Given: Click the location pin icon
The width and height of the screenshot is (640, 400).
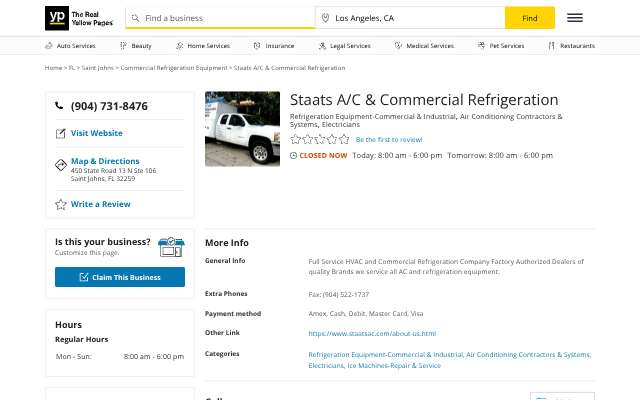Looking at the screenshot, I should pyautogui.click(x=325, y=18).
